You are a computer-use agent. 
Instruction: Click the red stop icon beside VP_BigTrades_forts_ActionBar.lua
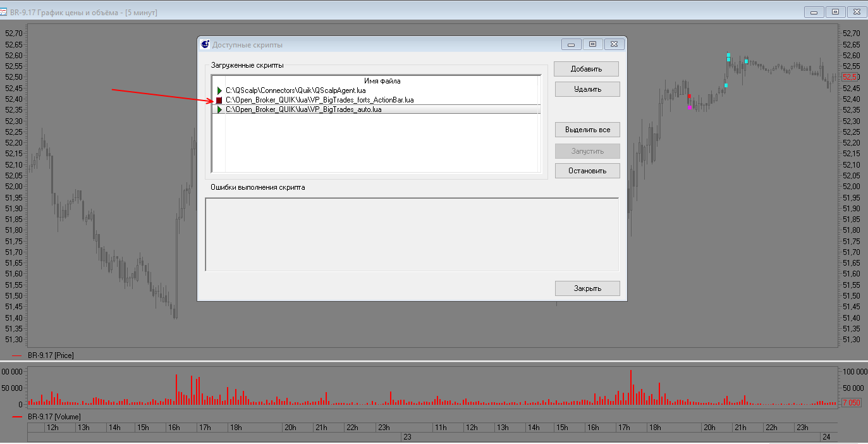219,101
